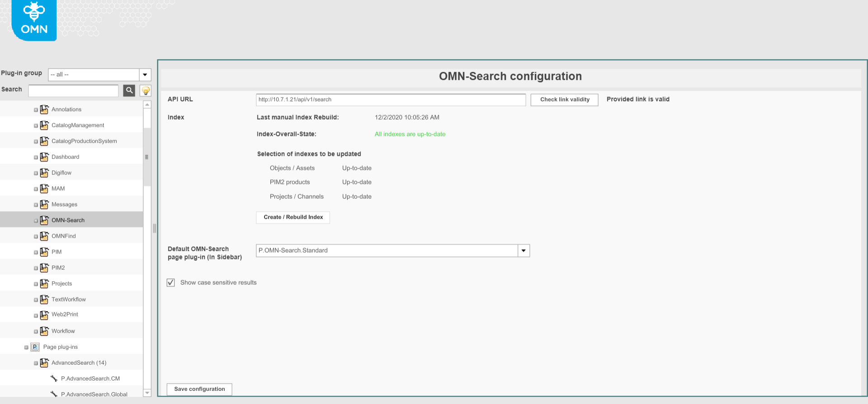Screen dimensions: 868x404
Task: Click the CatalogProductionSystem folder icon
Action: point(44,141)
